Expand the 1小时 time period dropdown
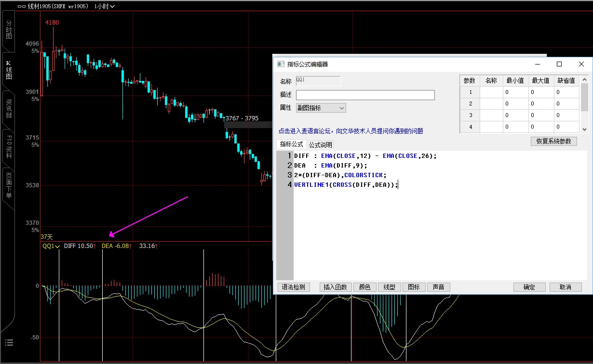Viewport: 593px width, 364px height. [105, 7]
